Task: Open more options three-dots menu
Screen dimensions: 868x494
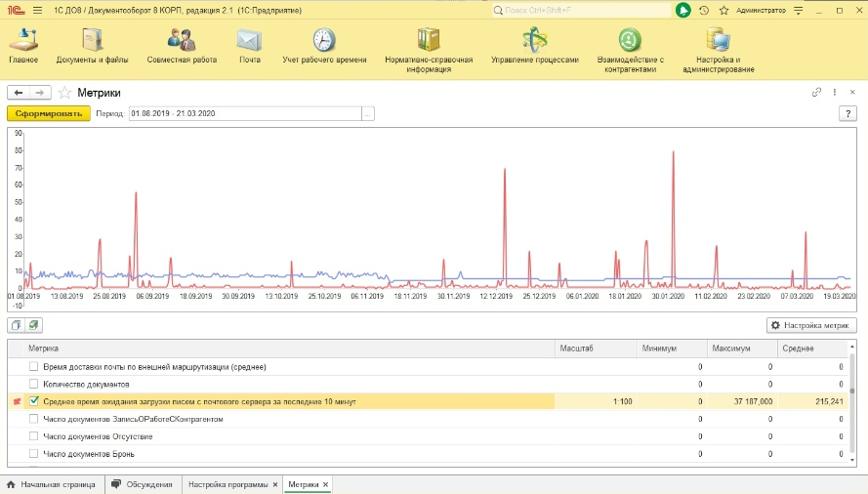Action: tap(834, 92)
